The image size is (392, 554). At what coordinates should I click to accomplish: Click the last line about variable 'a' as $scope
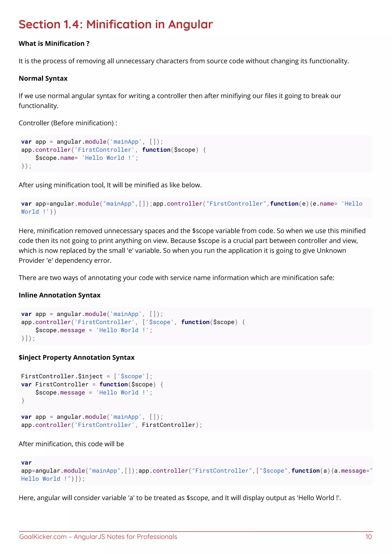180,498
